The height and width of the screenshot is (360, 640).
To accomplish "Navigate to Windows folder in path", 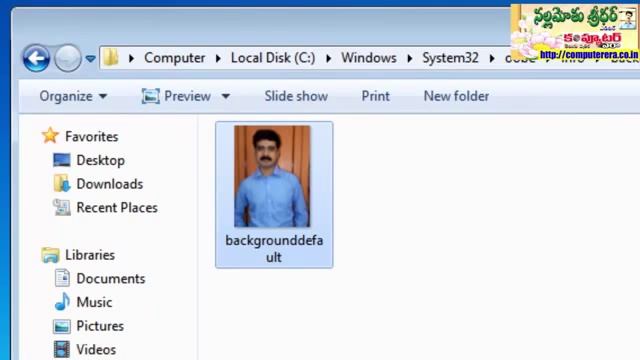I will (369, 58).
